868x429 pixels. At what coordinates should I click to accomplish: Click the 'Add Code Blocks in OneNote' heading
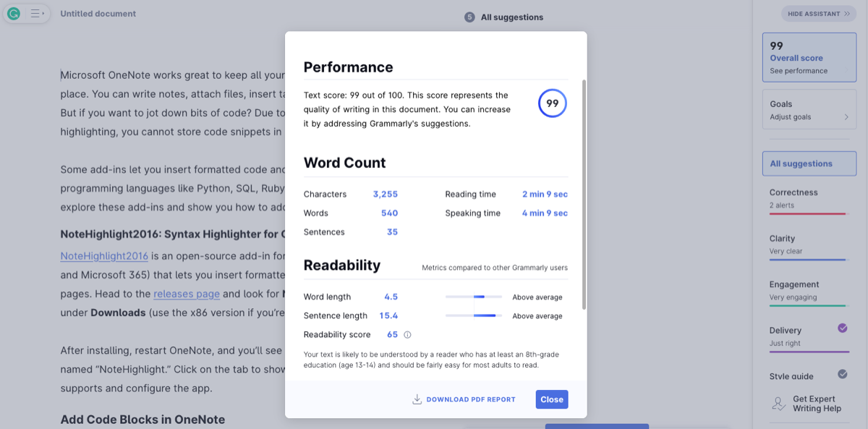pos(142,420)
